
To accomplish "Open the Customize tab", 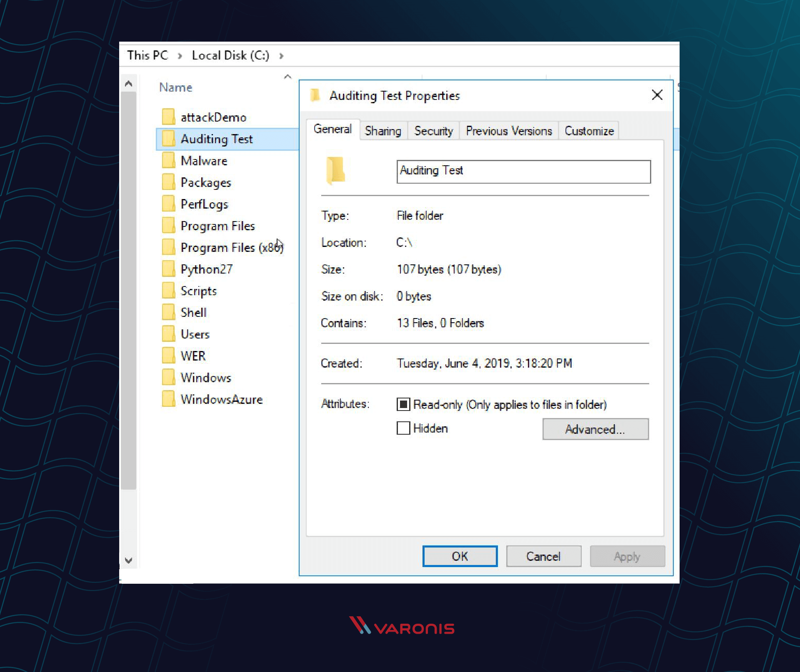I will click(588, 130).
